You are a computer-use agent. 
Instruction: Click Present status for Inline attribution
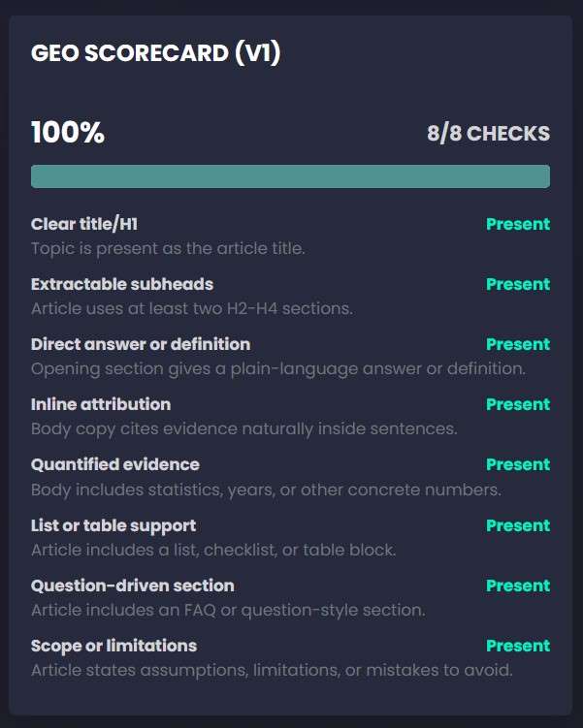click(x=518, y=404)
